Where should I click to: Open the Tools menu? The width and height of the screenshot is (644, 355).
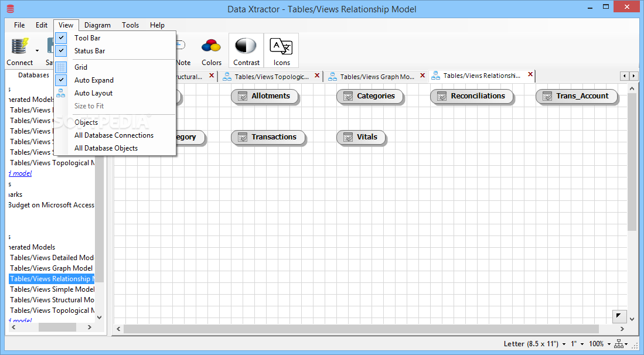pyautogui.click(x=130, y=25)
